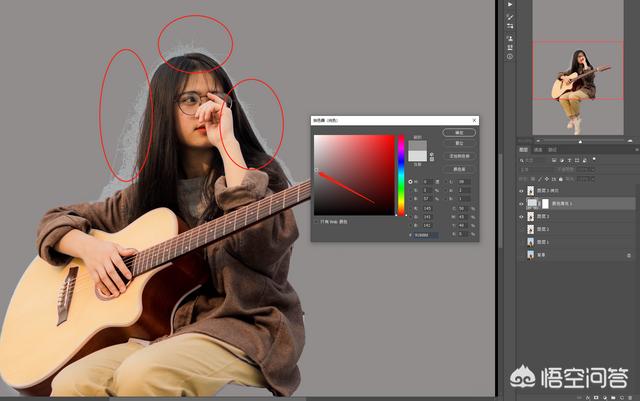Viewport: 640px width, 401px height.
Task: Click the 背景 layer thumbnail
Action: click(x=531, y=255)
